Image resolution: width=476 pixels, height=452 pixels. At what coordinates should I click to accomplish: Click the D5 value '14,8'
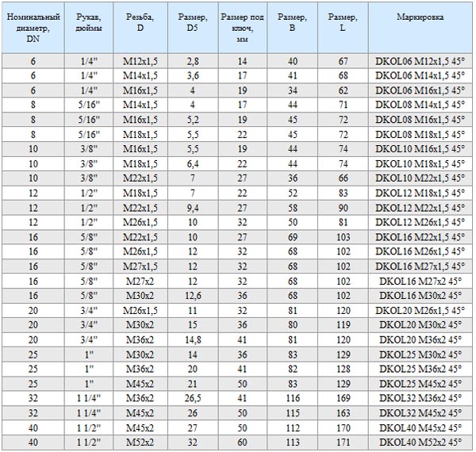[193, 340]
